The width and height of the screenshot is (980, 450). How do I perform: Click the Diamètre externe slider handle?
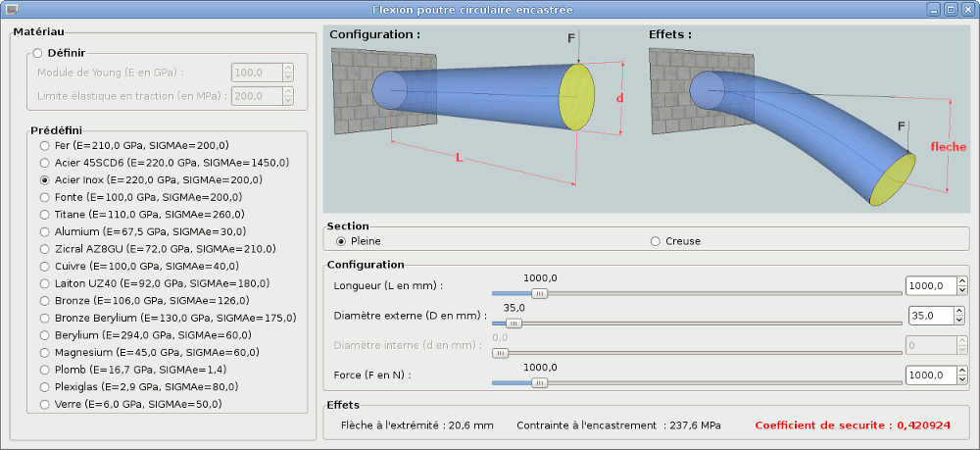point(514,324)
